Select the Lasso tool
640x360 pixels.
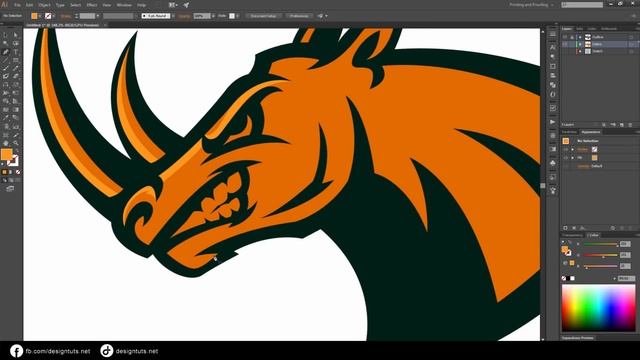point(16,43)
